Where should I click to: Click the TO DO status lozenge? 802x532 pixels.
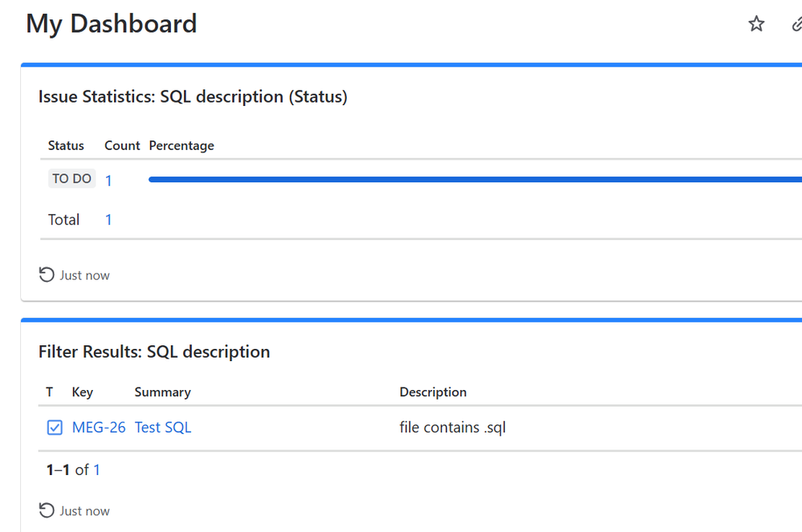tap(71, 179)
